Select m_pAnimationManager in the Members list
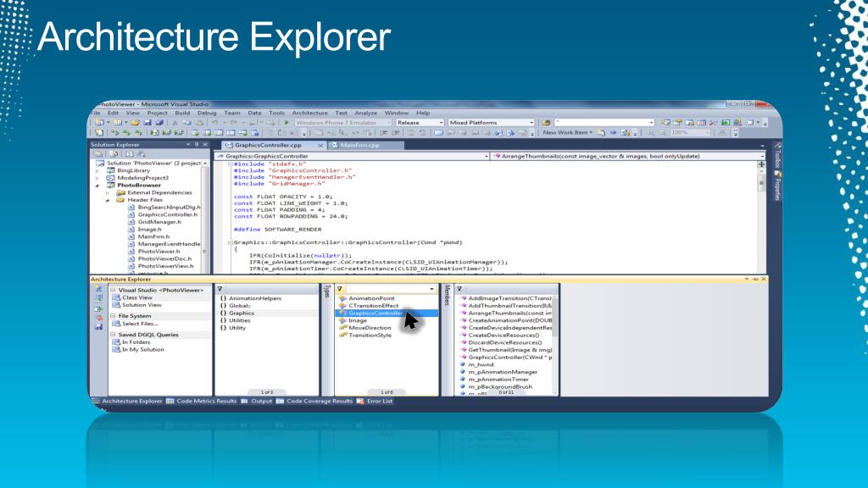Viewport: 868px width, 488px height. pyautogui.click(x=503, y=373)
